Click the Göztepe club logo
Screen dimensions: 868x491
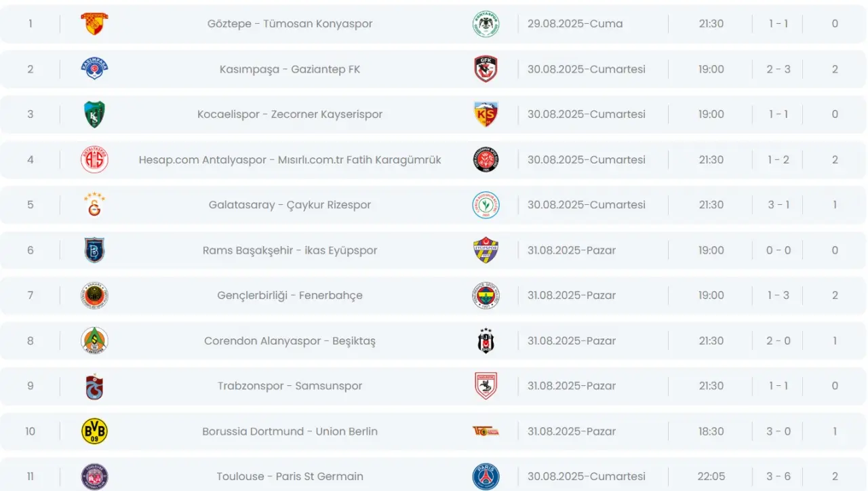point(94,24)
